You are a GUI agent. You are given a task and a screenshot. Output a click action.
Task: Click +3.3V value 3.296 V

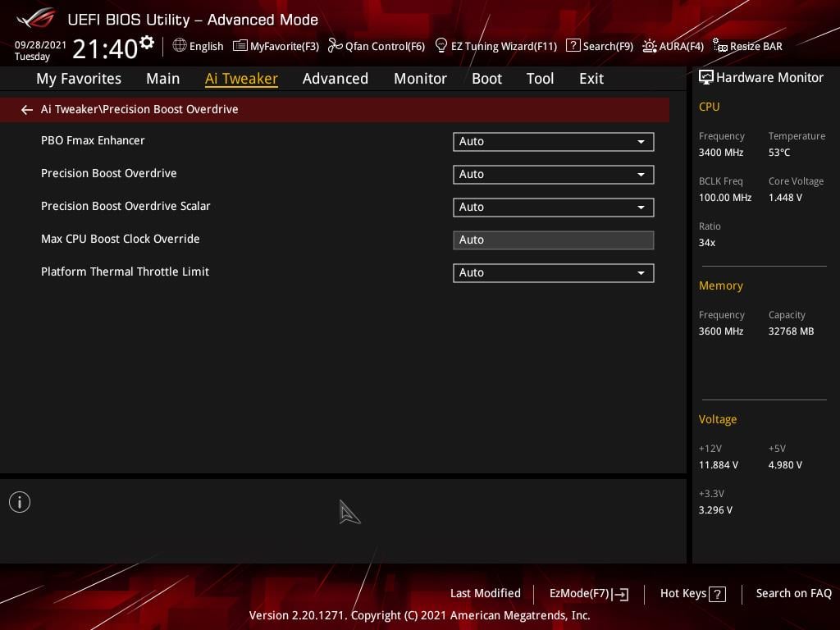tap(715, 510)
